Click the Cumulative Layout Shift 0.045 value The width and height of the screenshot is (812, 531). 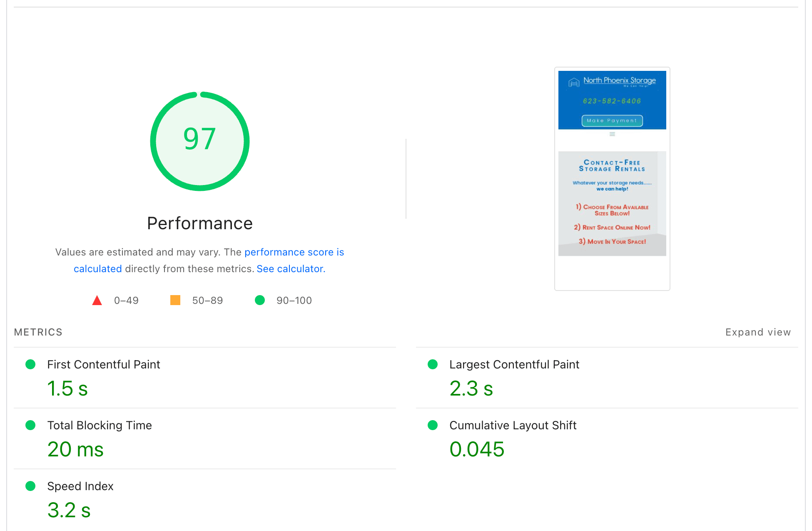[477, 449]
